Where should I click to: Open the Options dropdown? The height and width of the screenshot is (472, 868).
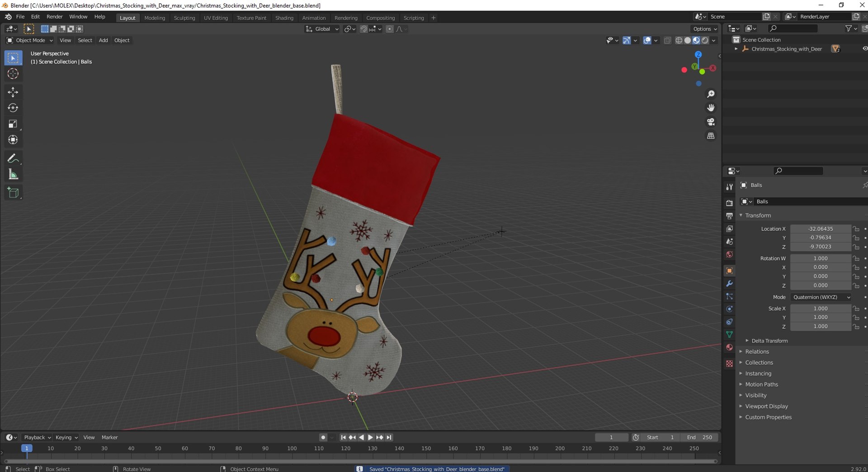[x=704, y=29]
